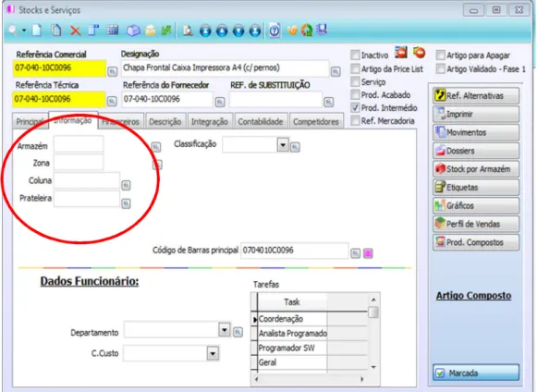Create a new blank record in toolbar

[37, 31]
